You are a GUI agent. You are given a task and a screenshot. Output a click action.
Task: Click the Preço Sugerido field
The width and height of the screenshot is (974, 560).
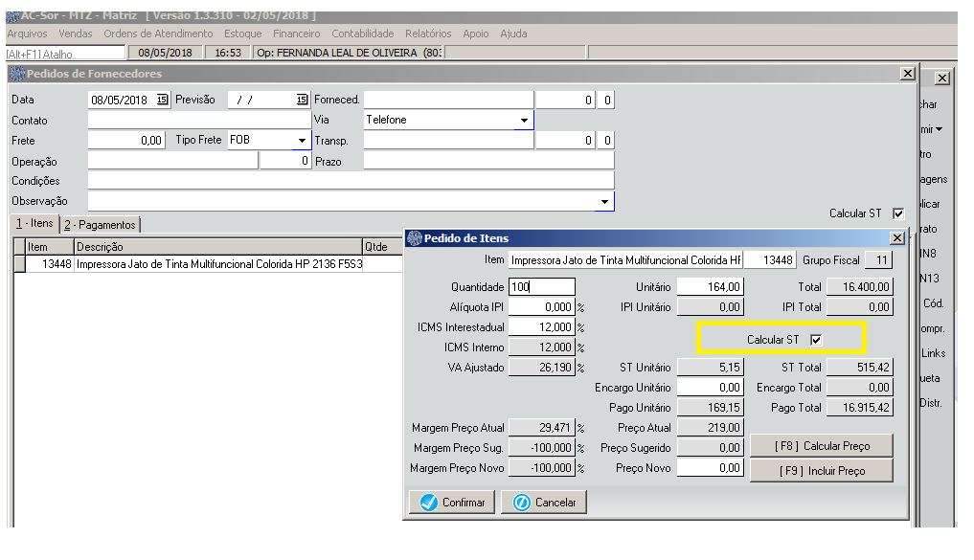tap(710, 448)
